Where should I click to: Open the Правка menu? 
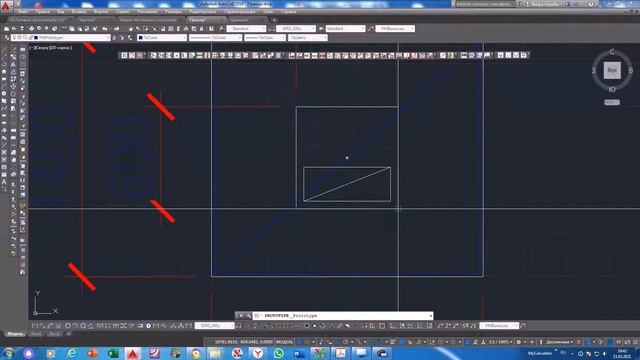point(42,12)
